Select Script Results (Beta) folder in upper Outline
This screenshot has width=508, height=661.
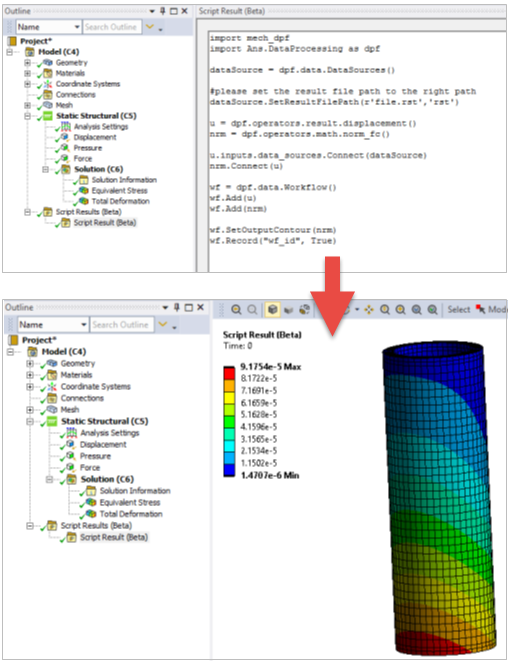(x=89, y=212)
